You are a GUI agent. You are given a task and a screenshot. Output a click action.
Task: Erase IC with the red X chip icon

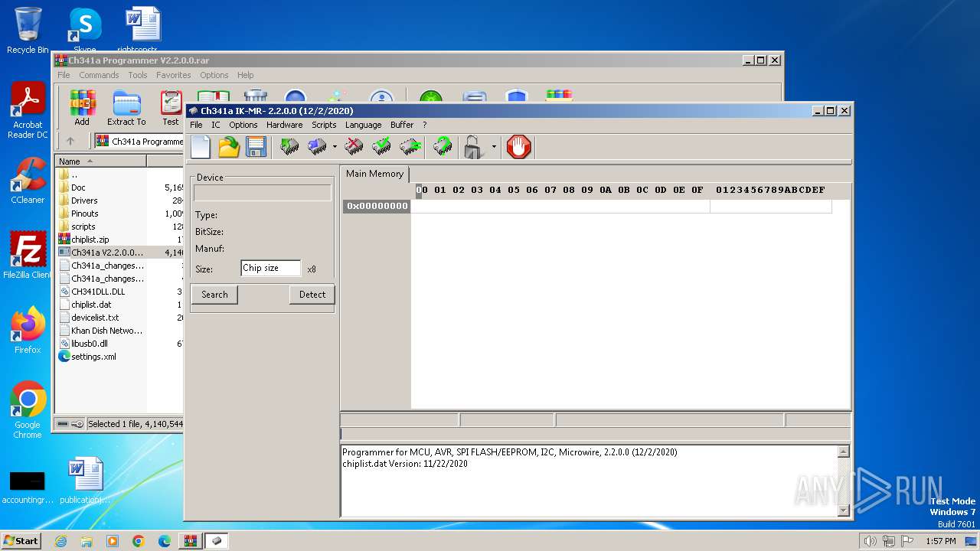point(354,147)
